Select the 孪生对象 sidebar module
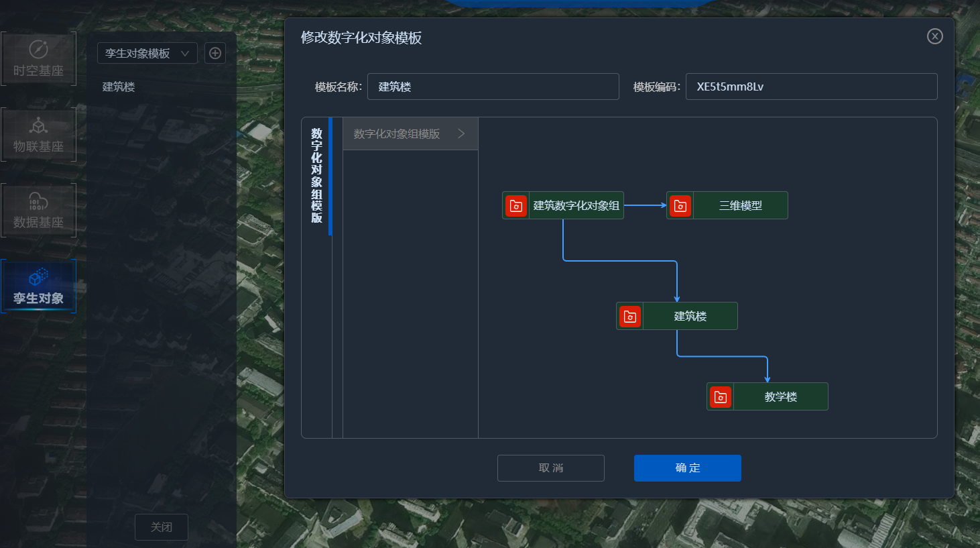Screen dimensions: 980x548 point(38,286)
